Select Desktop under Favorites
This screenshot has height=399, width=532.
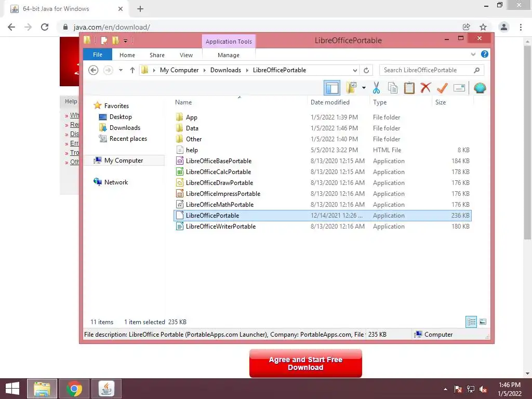coord(115,117)
